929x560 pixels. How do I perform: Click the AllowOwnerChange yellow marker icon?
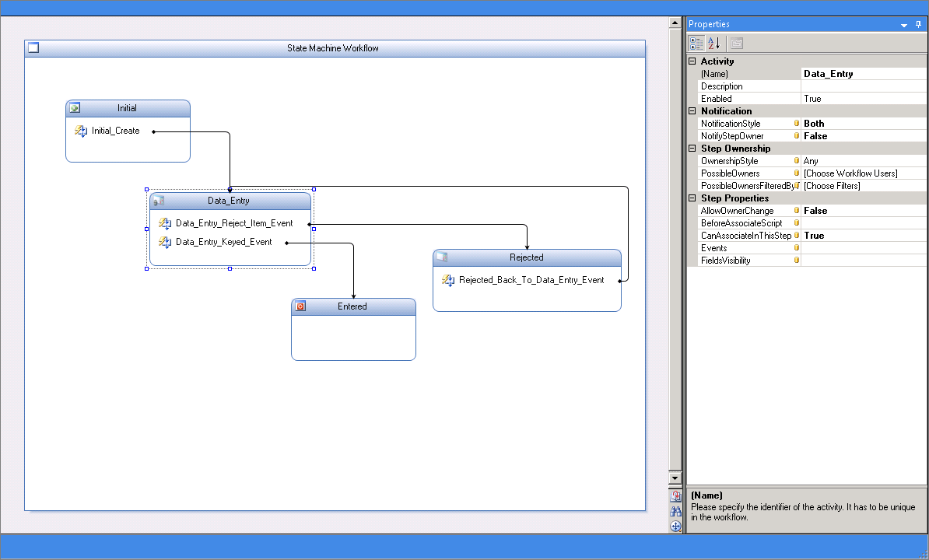pos(797,210)
